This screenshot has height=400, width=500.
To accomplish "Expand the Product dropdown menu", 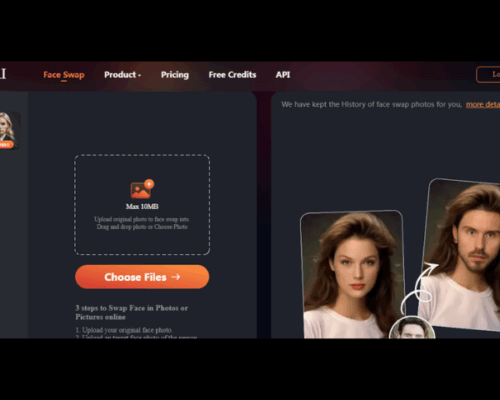I will click(x=122, y=75).
